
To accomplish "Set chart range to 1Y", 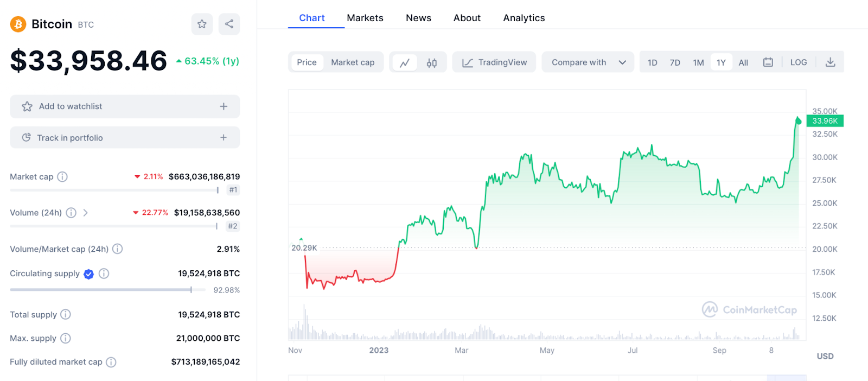I will point(721,62).
